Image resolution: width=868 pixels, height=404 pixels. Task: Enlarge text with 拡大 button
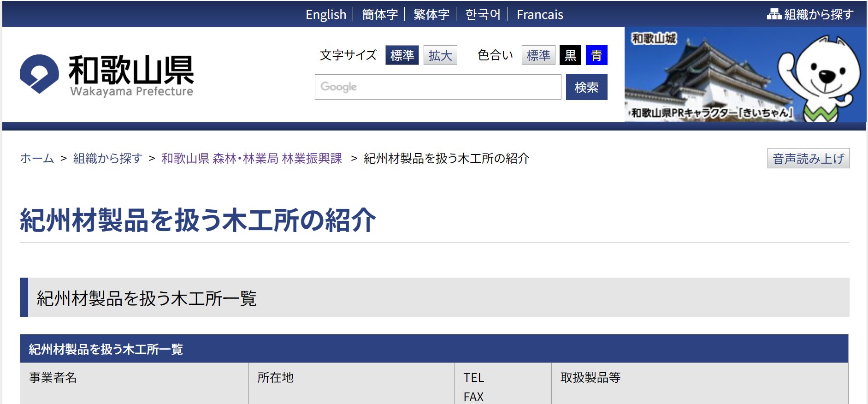[x=440, y=55]
